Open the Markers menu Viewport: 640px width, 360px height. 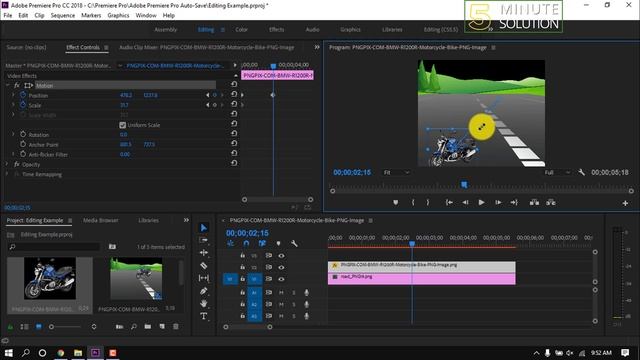tap(91, 16)
